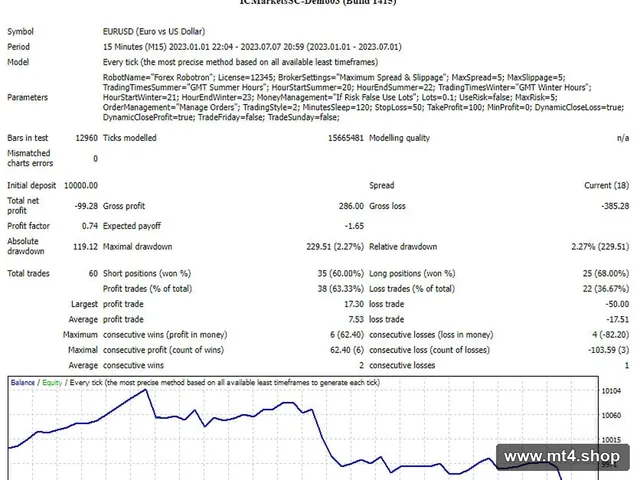Click the Expected payoff value -1.65
The width and height of the screenshot is (640, 480).
[354, 226]
